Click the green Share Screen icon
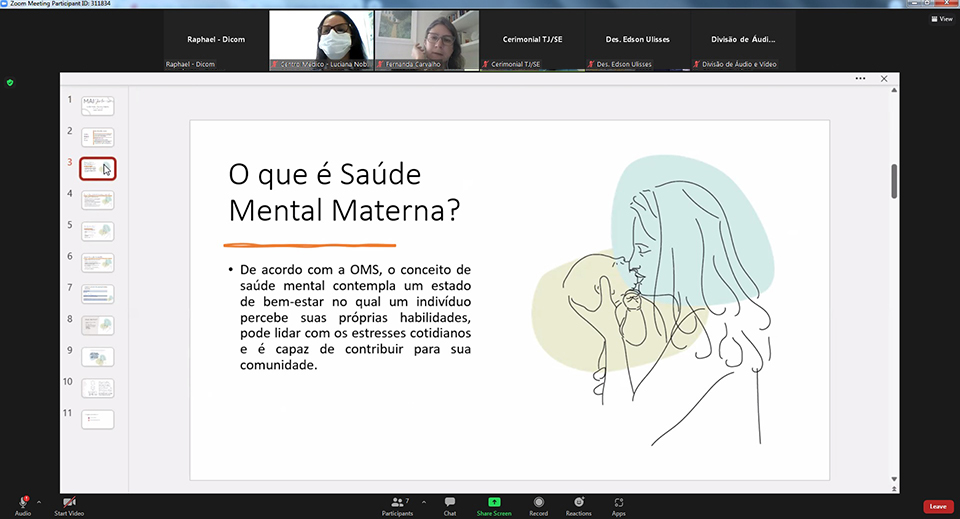Screen dimensions: 960x519 494,502
